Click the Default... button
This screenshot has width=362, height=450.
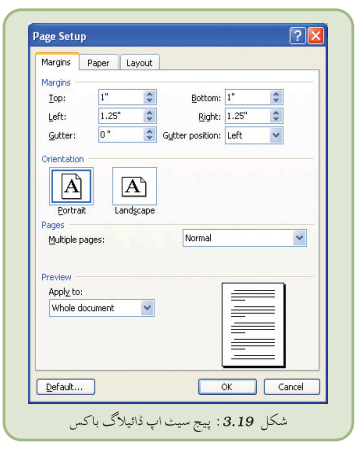tap(65, 387)
